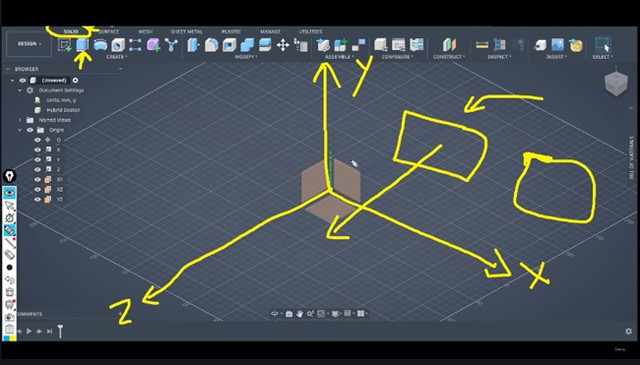
Task: Select the Hole tool
Action: [x=118, y=45]
